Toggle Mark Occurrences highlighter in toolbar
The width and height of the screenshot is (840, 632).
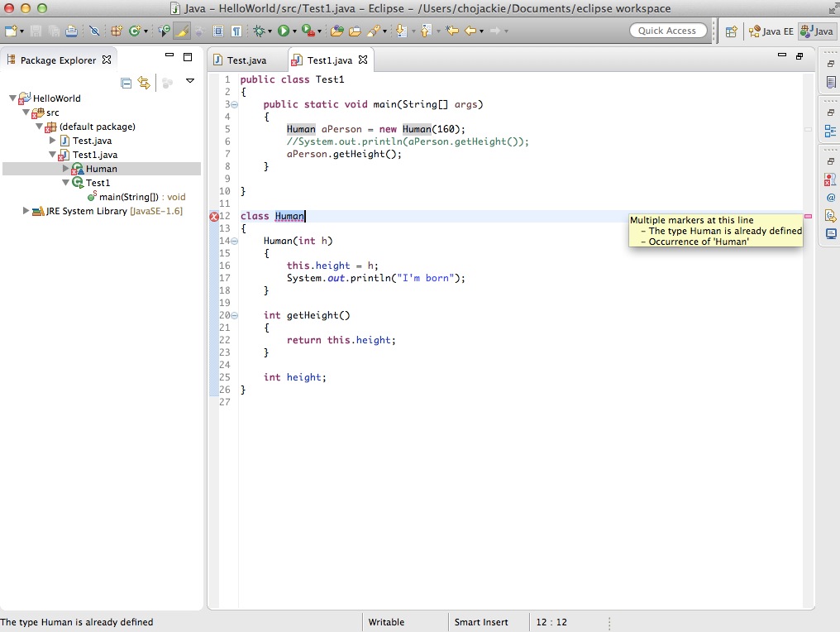[181, 31]
